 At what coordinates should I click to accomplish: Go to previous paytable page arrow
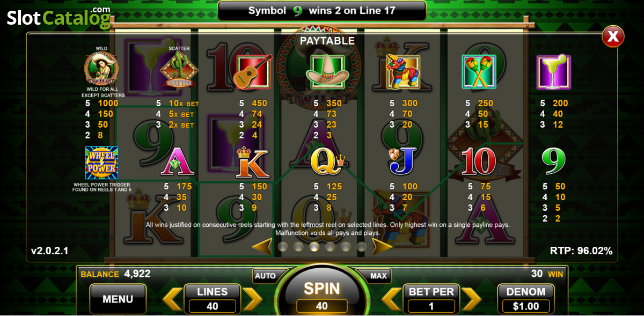coord(262,247)
